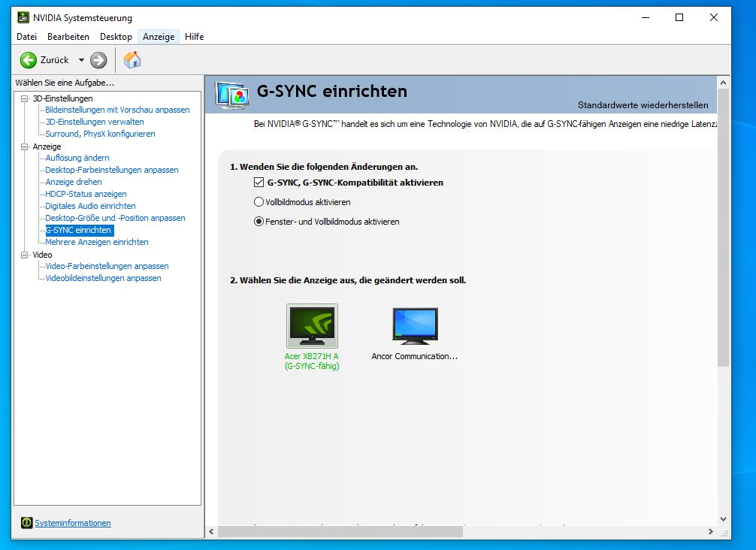The width and height of the screenshot is (756, 550).
Task: Open Auflösung ändern
Action: [x=77, y=158]
